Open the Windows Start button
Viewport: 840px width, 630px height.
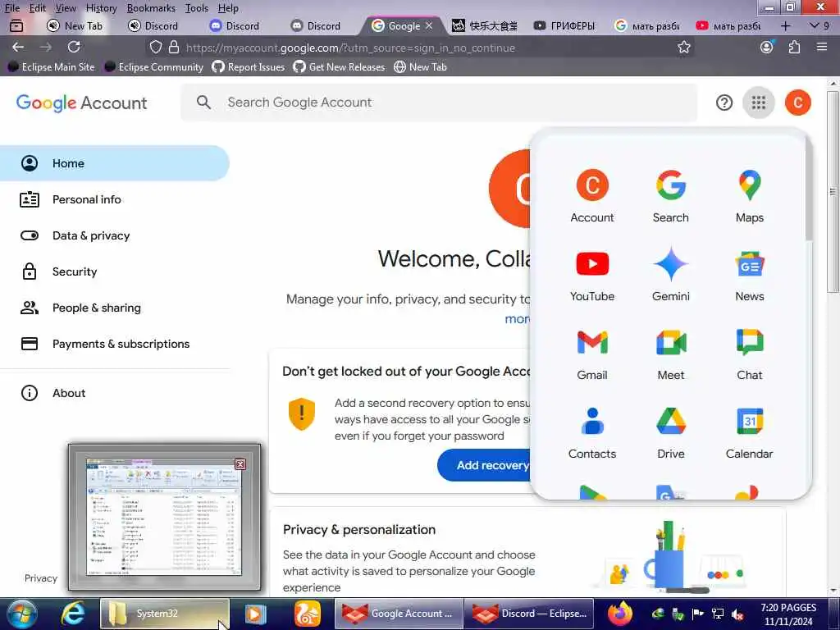tap(21, 614)
